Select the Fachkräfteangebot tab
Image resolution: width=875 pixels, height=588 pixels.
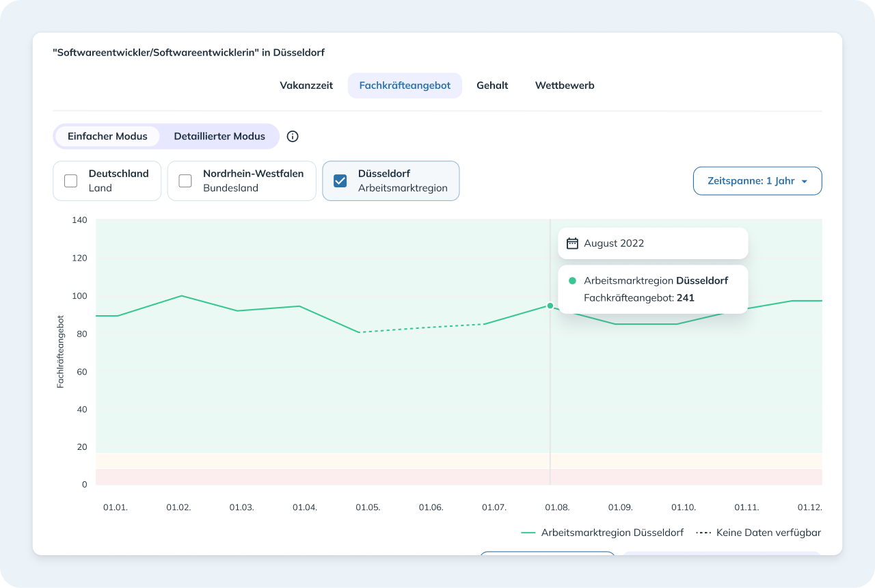click(405, 85)
